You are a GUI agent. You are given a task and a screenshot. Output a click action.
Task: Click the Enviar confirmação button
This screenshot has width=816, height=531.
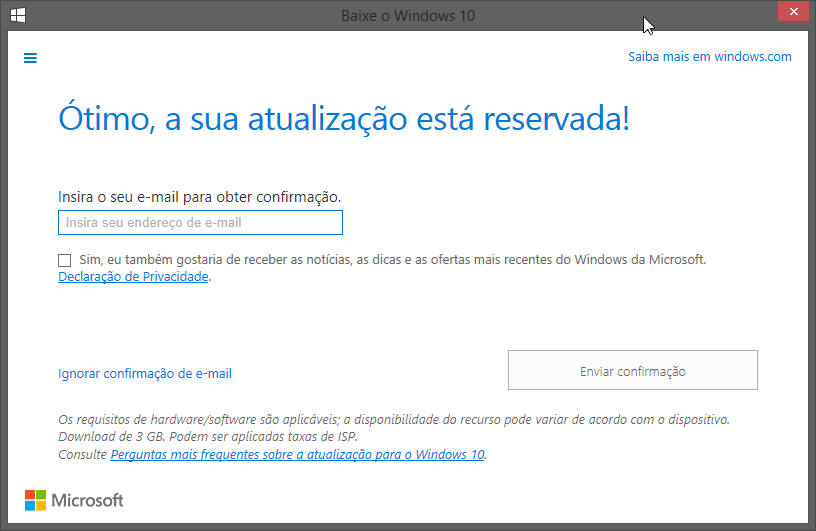633,370
